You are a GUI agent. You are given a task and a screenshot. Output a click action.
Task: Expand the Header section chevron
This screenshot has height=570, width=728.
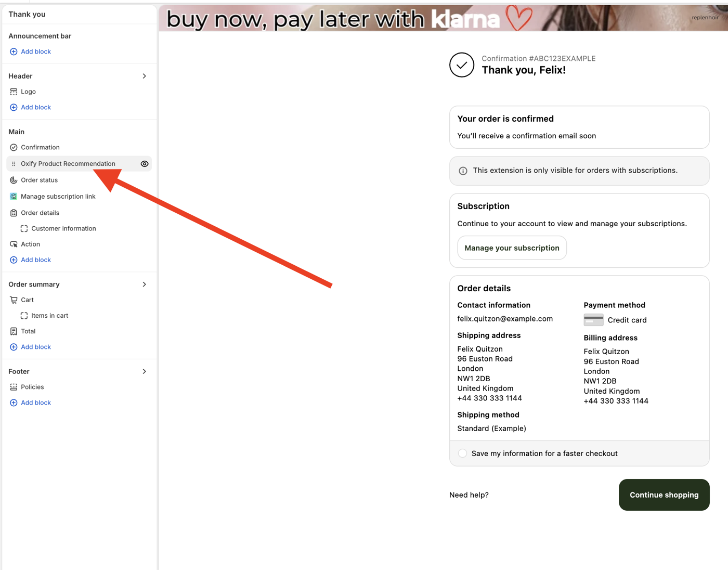144,76
